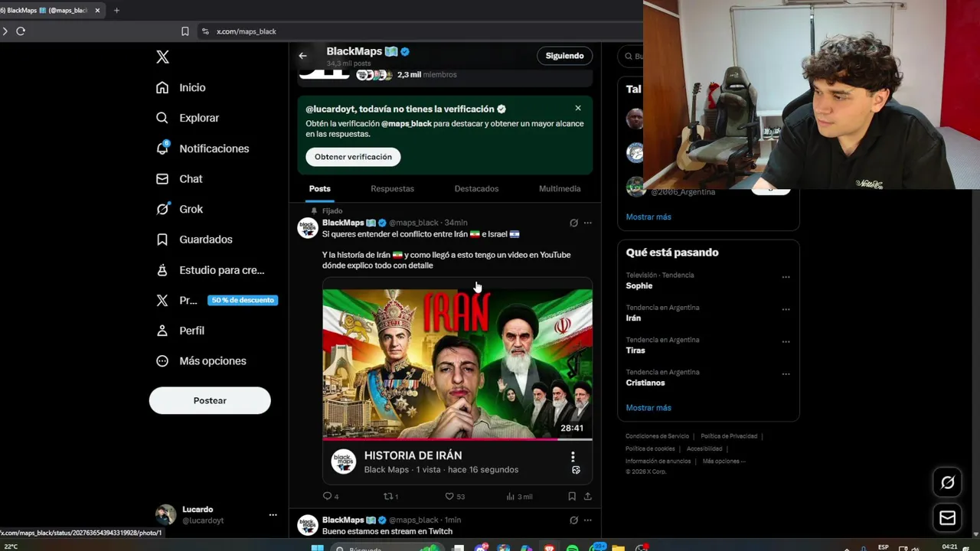The width and height of the screenshot is (980, 551).
Task: Dismiss the verification banner
Action: [578, 108]
